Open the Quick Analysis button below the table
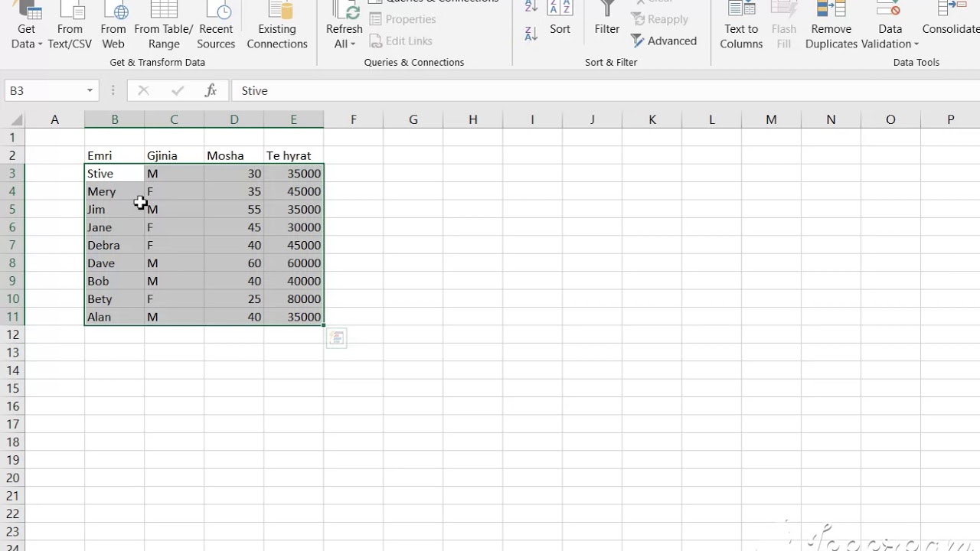The image size is (980, 551). pyautogui.click(x=336, y=338)
